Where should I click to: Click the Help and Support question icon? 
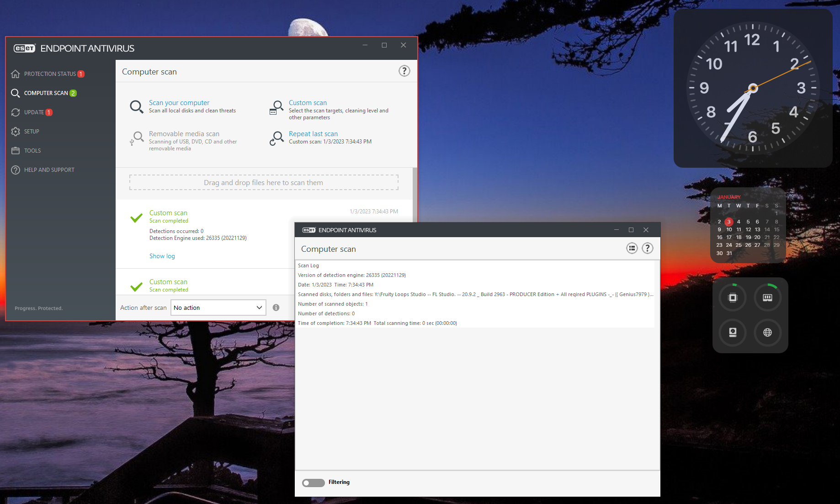point(16,170)
